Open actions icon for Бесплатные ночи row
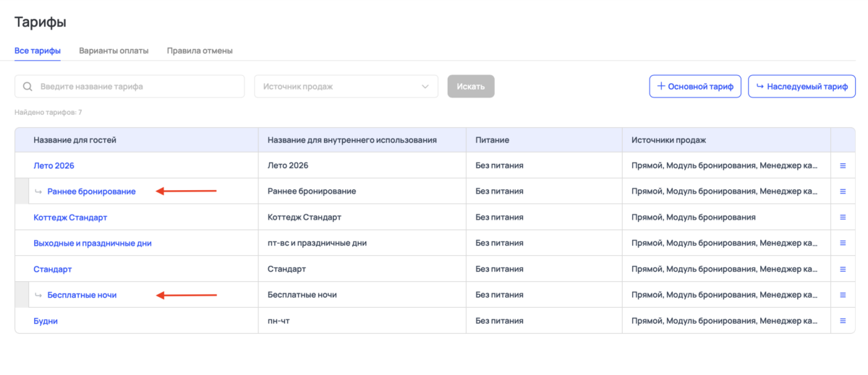The width and height of the screenshot is (868, 375). pyautogui.click(x=843, y=295)
